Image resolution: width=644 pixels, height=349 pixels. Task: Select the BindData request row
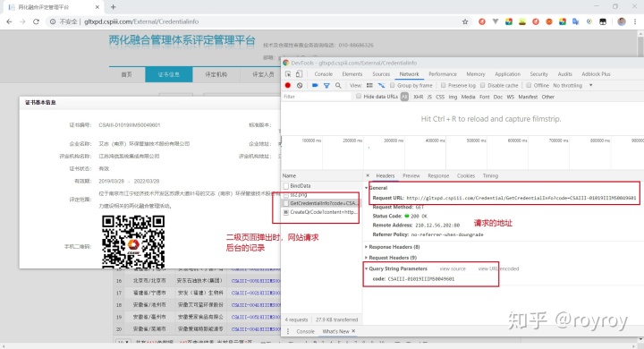[321, 186]
